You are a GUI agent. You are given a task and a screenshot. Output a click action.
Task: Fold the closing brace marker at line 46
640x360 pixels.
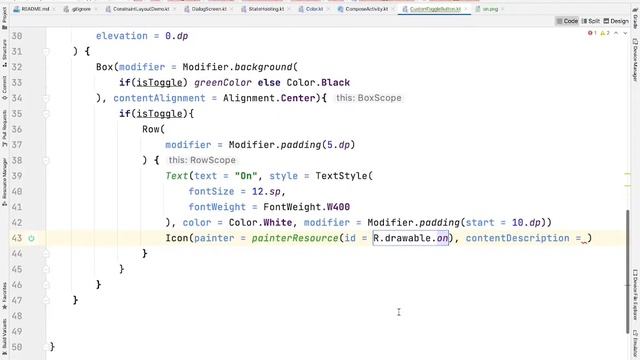46,285
